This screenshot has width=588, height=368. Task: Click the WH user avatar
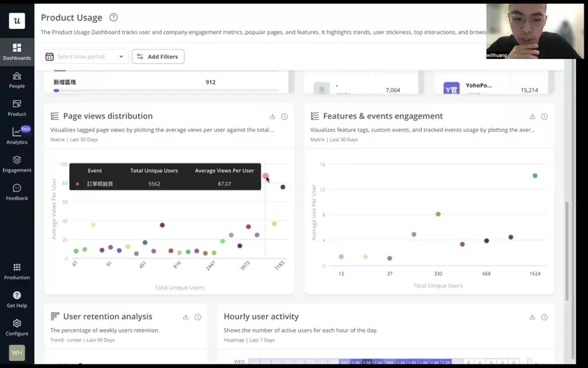coord(16,353)
